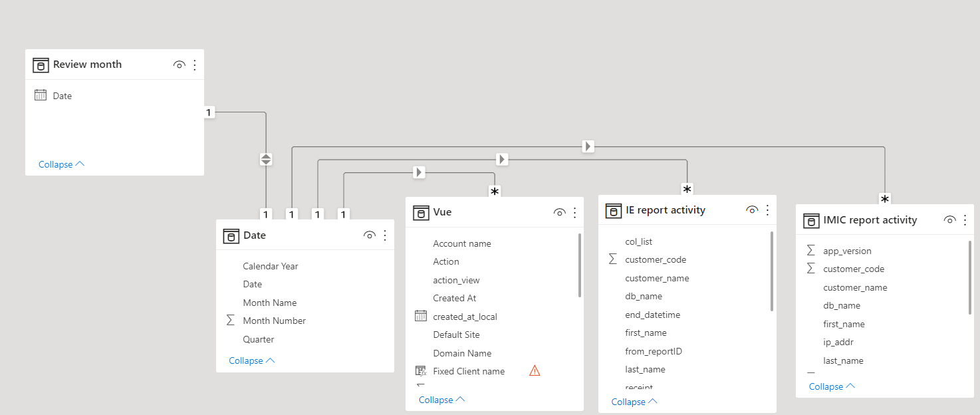Click the Vue table header icon
Screen dimensions: 980x415
(421, 213)
